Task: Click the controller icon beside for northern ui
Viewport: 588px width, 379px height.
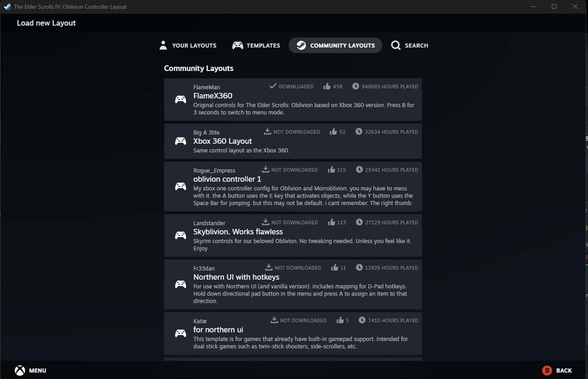Action: click(181, 333)
